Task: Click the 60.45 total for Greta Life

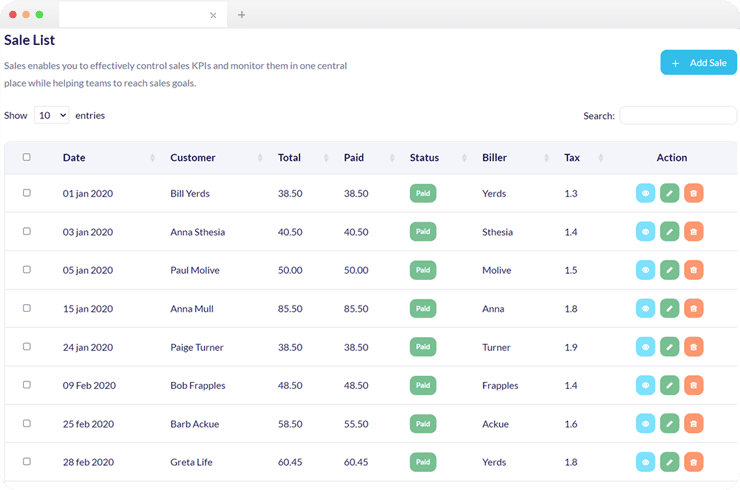Action: click(290, 462)
